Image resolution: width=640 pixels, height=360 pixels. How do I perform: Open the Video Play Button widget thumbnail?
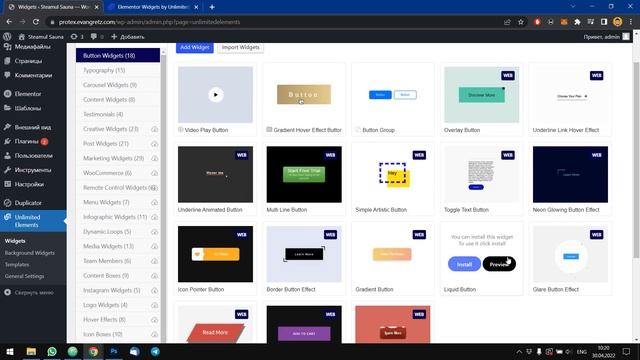coord(215,95)
